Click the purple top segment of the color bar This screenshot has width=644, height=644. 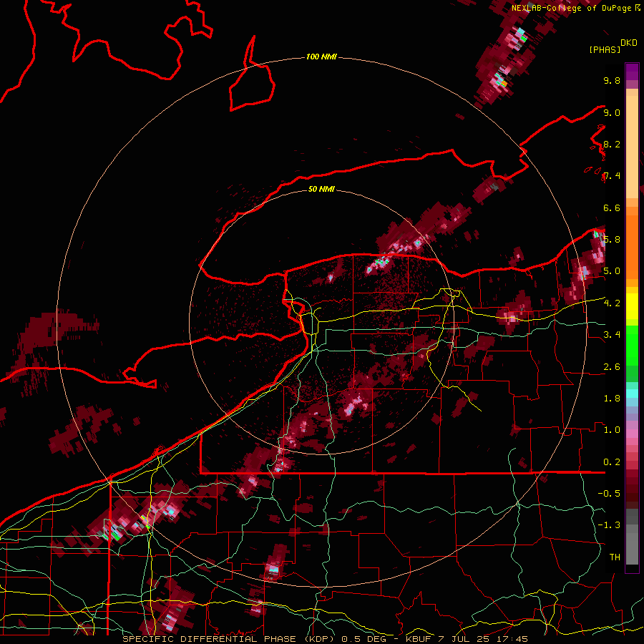pos(632,72)
